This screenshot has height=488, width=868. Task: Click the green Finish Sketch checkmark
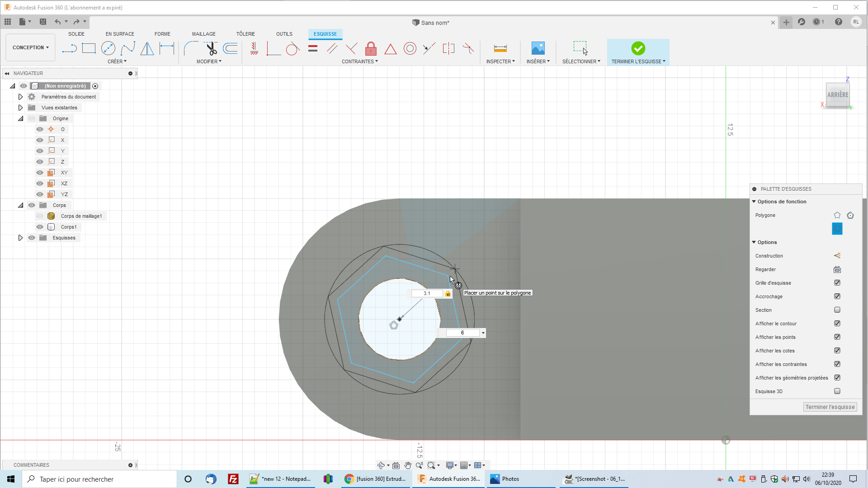point(638,48)
